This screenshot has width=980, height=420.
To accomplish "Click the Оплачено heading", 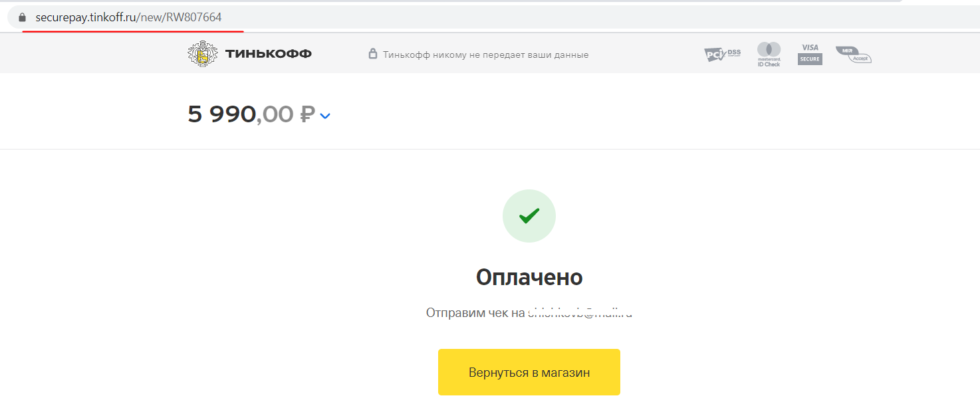I will [529, 277].
